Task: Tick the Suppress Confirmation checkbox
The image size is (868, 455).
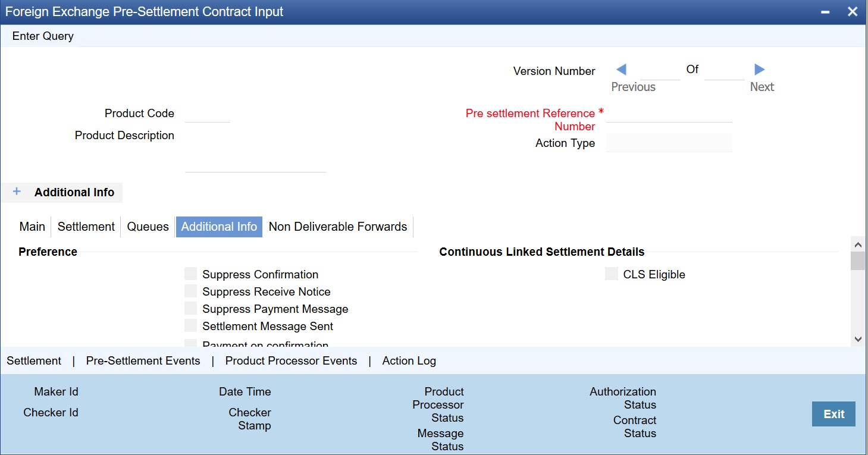Action: click(x=190, y=274)
